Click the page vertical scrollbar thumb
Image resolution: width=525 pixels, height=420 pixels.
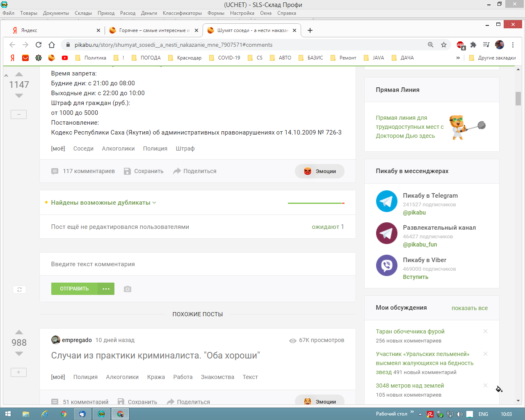(518, 98)
